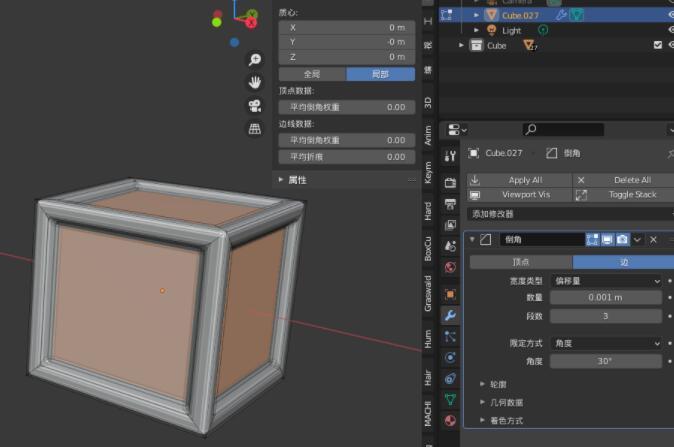Open the Particles properties tab icon
The height and width of the screenshot is (447, 674).
tap(450, 337)
